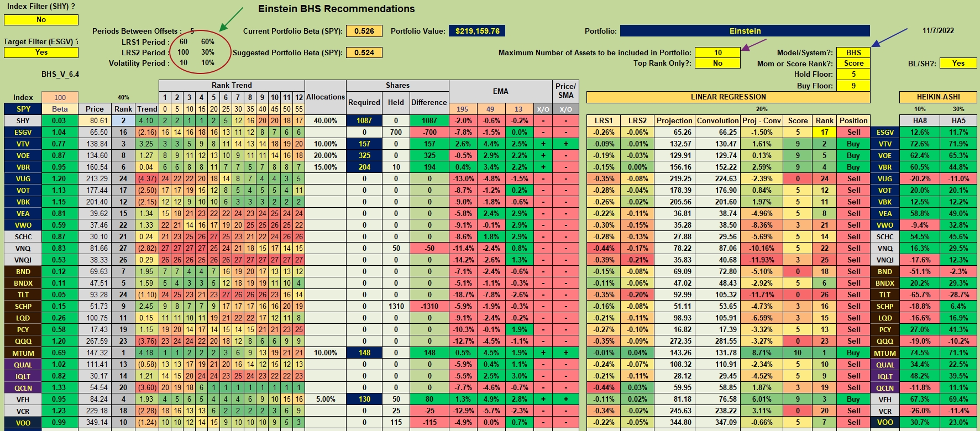Screen dimensions: 980x431
Task: Select VFH allocation cell 5.00%
Action: (326, 399)
